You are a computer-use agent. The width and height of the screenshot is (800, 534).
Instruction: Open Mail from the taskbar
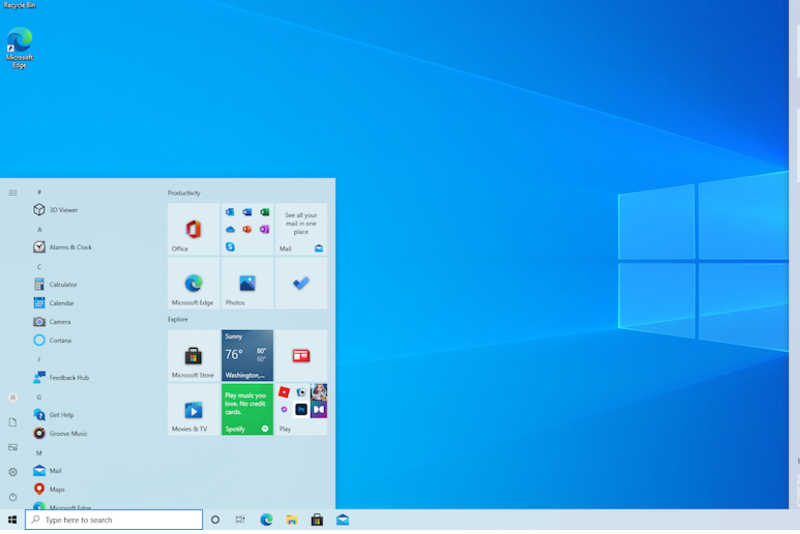pyautogui.click(x=342, y=520)
